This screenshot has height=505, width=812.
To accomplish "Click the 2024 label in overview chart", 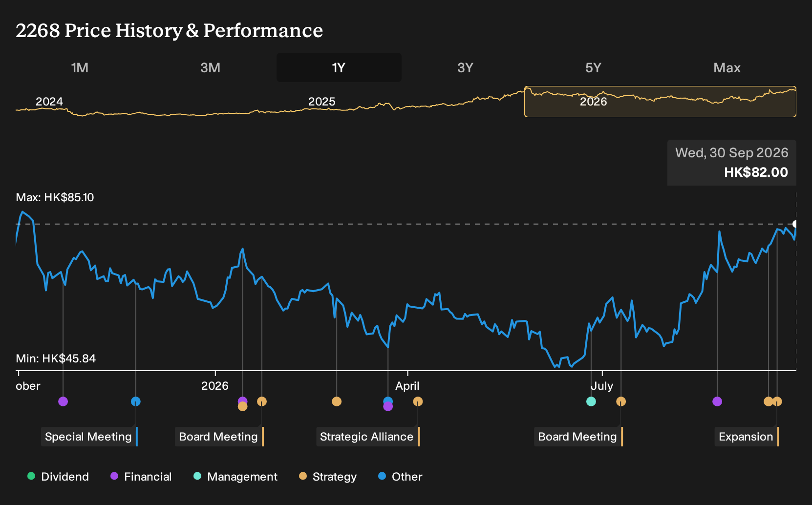I will (x=49, y=102).
